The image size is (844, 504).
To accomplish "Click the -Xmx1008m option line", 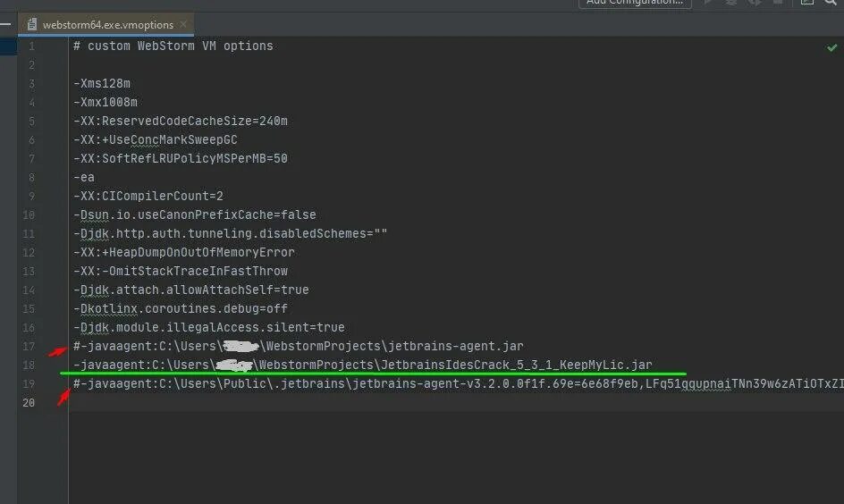I will click(x=105, y=103).
